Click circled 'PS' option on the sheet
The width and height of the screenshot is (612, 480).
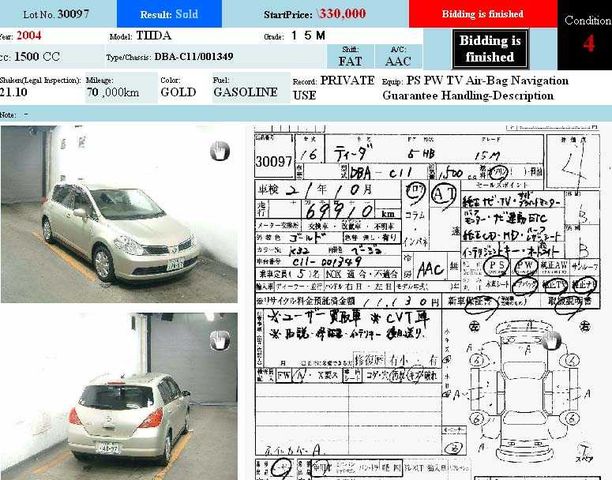click(x=496, y=267)
